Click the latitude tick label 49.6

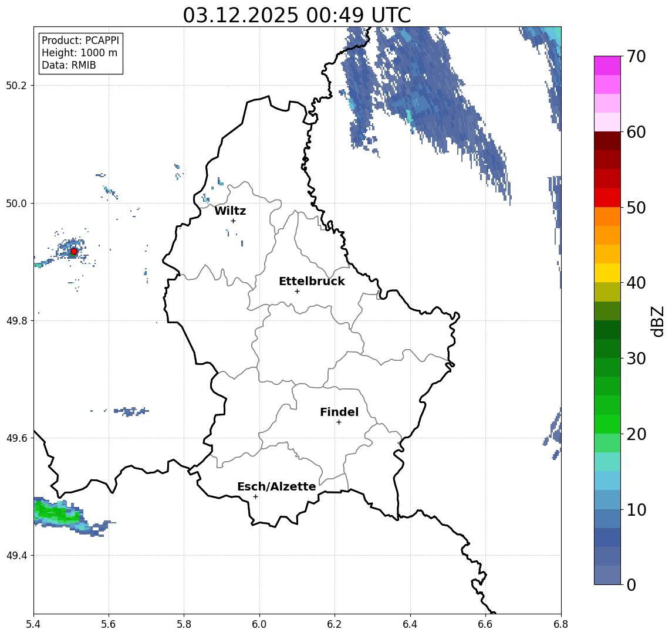(x=16, y=438)
